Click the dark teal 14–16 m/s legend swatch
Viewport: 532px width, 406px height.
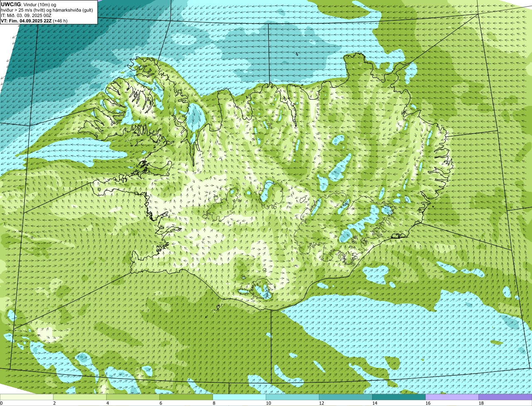point(399,397)
